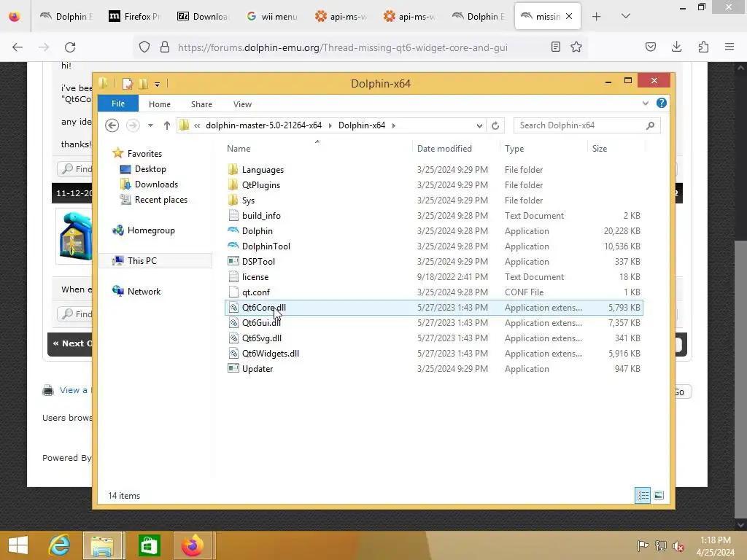Go up one folder level in Explorer
Image resolution: width=747 pixels, height=560 pixels.
click(167, 125)
